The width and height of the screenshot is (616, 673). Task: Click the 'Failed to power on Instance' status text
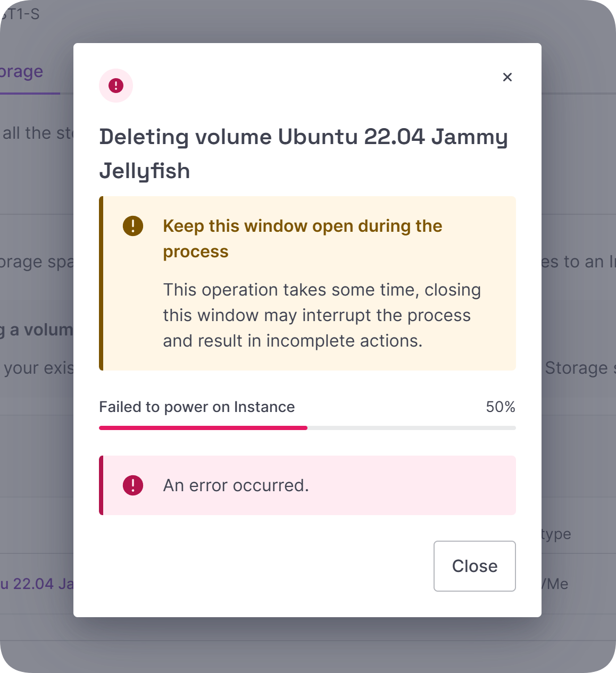[x=197, y=407]
